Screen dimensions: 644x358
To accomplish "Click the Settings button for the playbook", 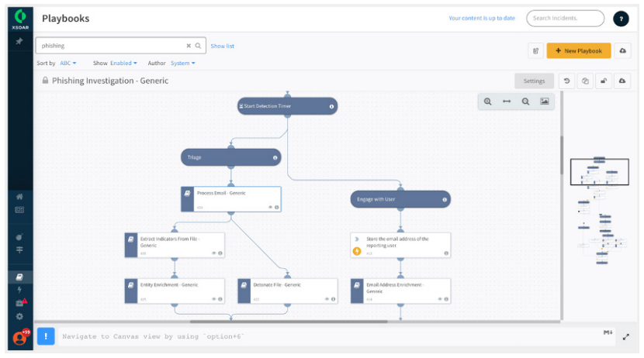I will coord(534,81).
